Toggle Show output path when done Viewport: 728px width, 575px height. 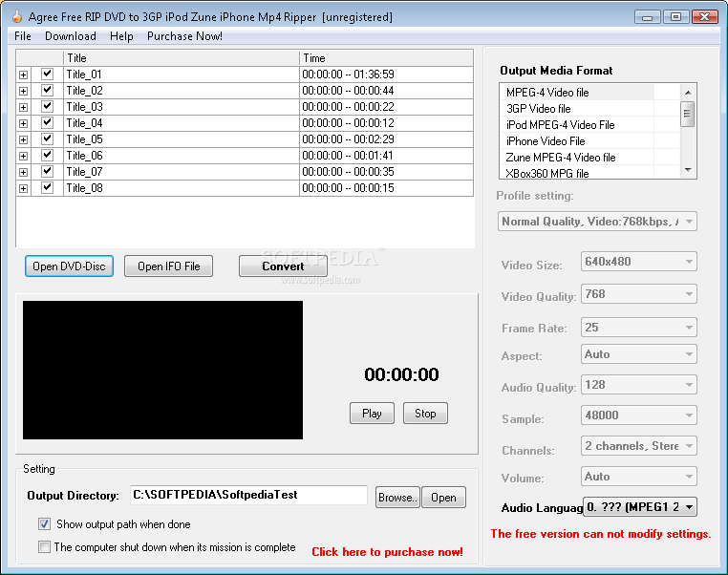pyautogui.click(x=45, y=524)
